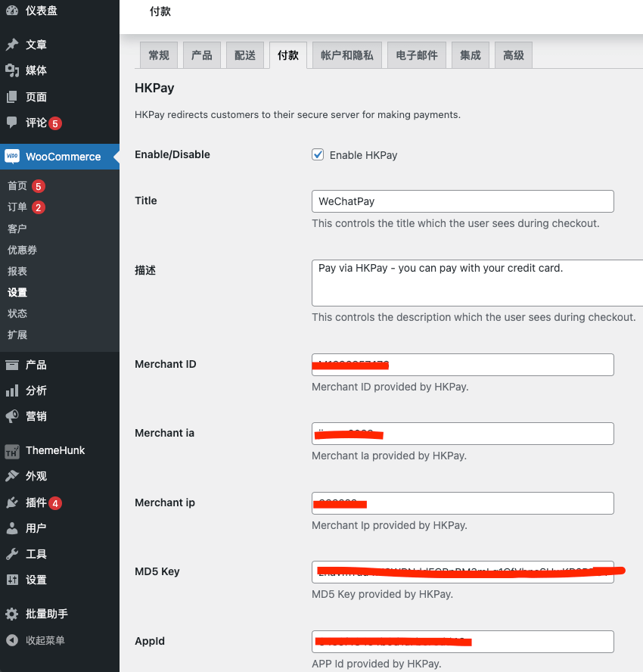Click the Merchant ip input field
Viewport: 643px width, 672px height.
tap(463, 503)
